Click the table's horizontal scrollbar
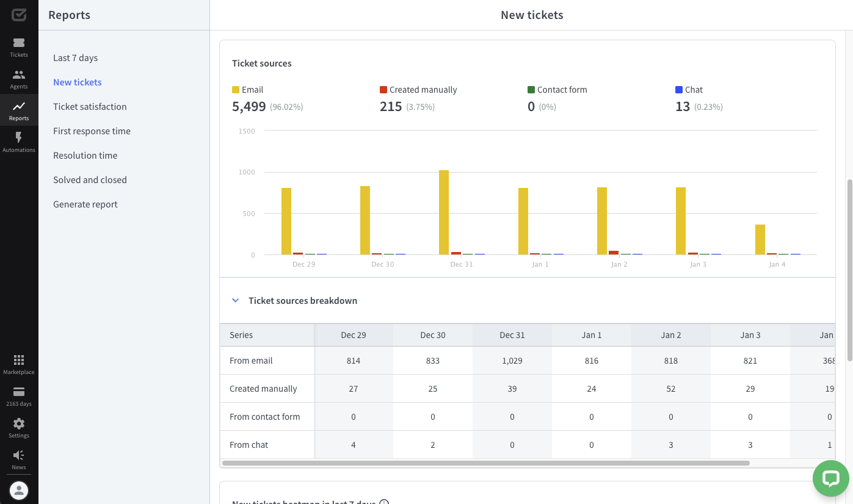This screenshot has height=504, width=853. [488, 463]
